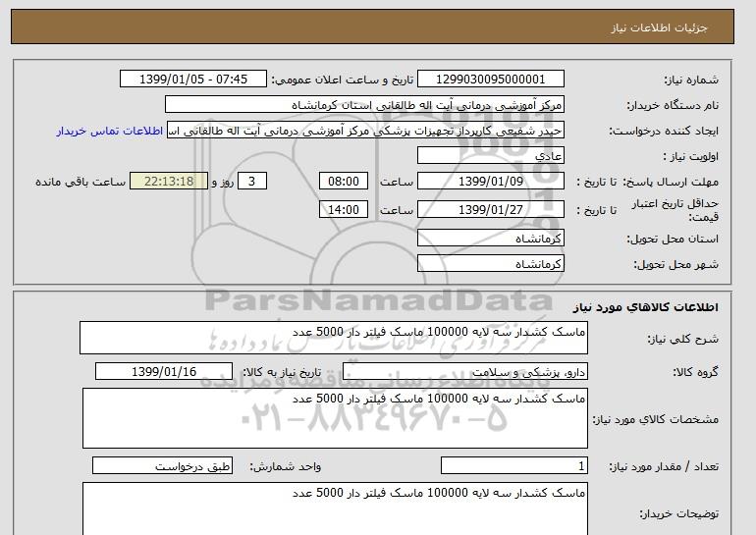756x535 pixels.
Task: Click the delivery province field کرمانشاه
Action: [x=490, y=239]
